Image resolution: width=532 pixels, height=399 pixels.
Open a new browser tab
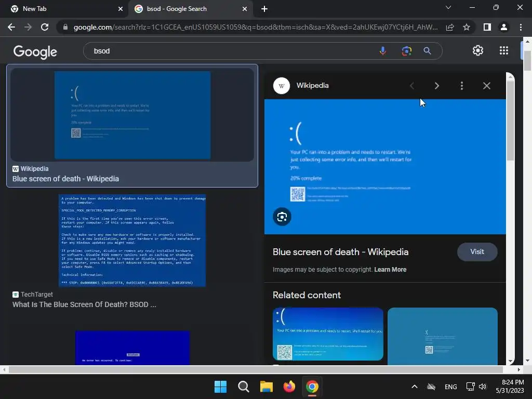tap(264, 9)
